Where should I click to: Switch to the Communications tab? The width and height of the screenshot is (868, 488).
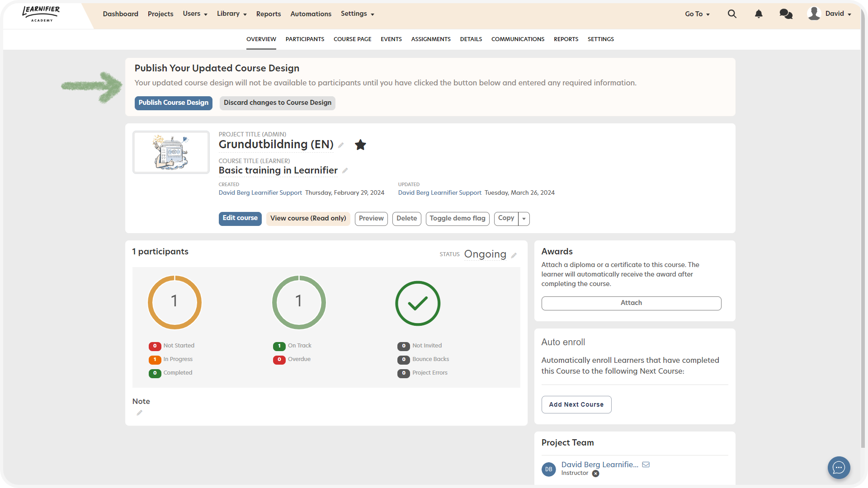(x=518, y=39)
